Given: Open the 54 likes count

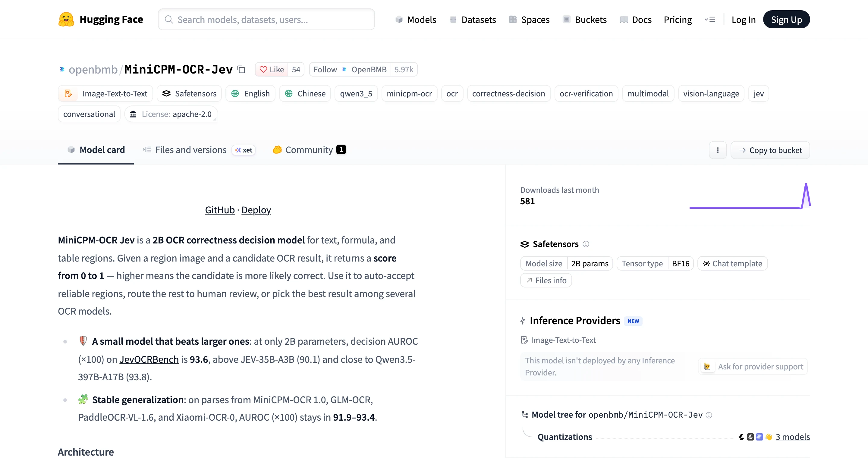Looking at the screenshot, I should click(x=296, y=69).
